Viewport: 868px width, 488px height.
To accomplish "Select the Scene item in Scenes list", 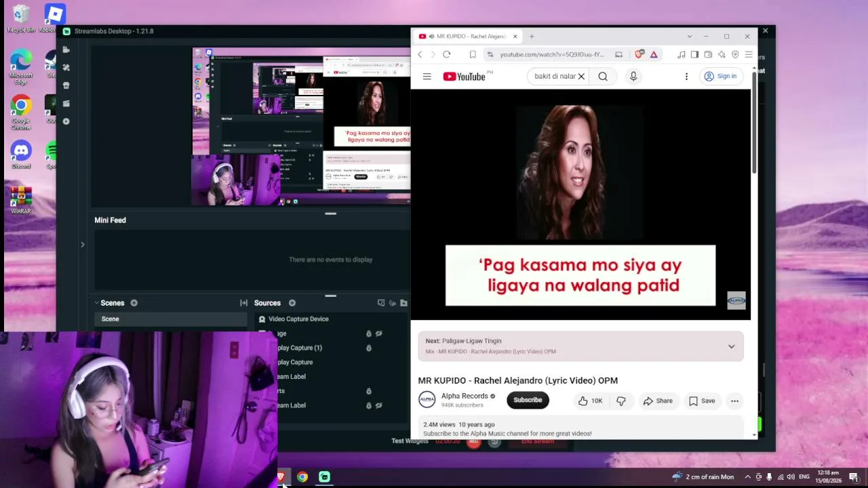I will (170, 319).
